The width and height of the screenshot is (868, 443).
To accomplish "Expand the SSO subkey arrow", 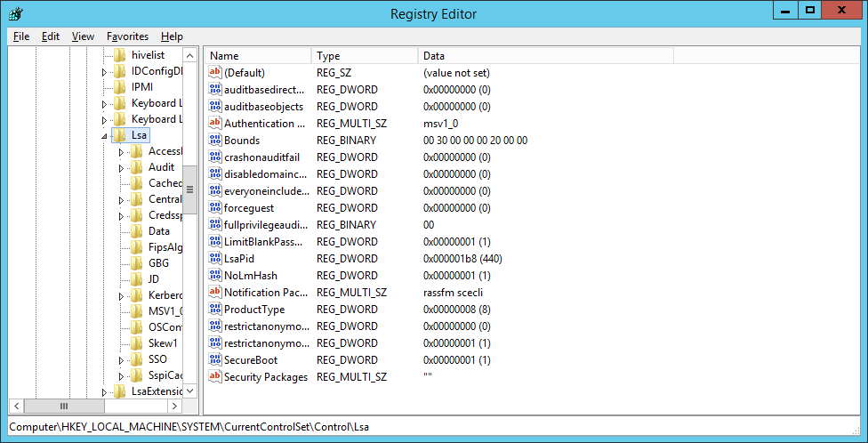I will (121, 360).
